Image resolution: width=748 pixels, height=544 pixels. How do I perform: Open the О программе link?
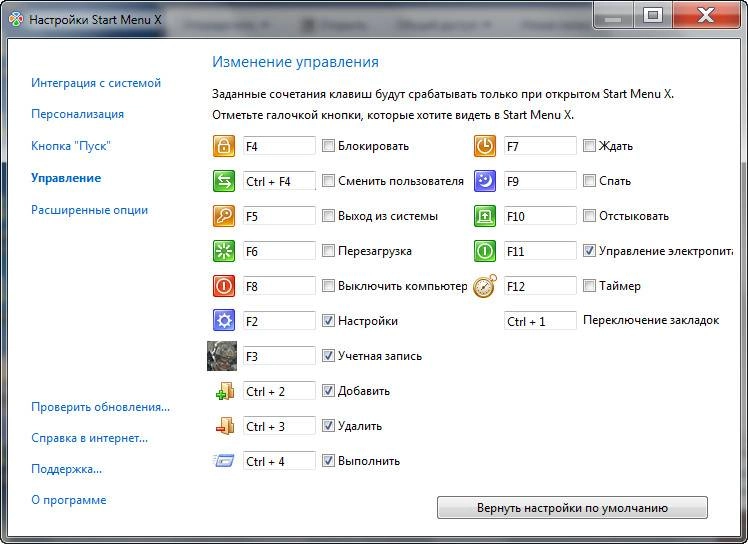click(69, 500)
